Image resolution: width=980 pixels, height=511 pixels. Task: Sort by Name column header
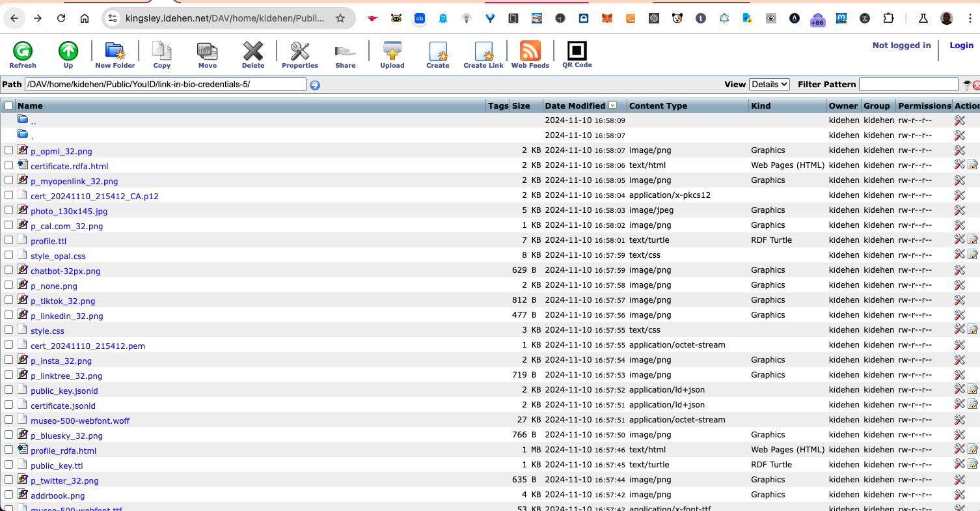(30, 105)
